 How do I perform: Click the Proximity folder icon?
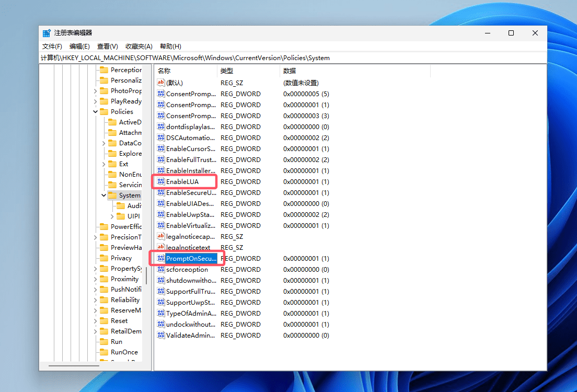click(x=104, y=279)
